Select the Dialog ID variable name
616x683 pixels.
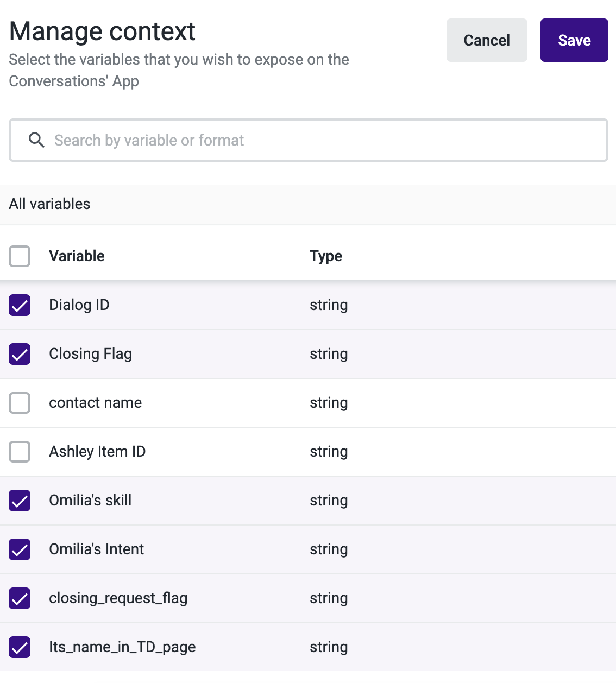point(79,305)
